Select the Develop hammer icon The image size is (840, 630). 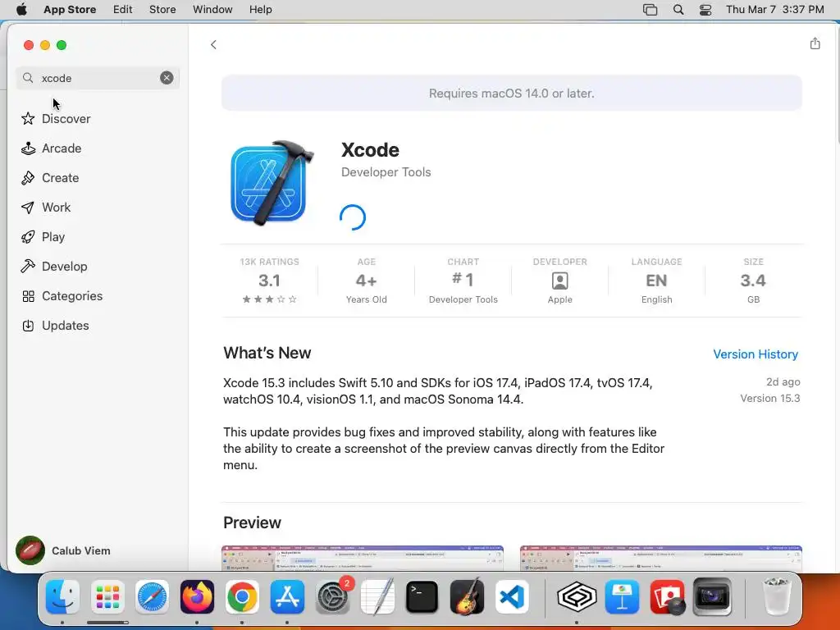click(28, 267)
